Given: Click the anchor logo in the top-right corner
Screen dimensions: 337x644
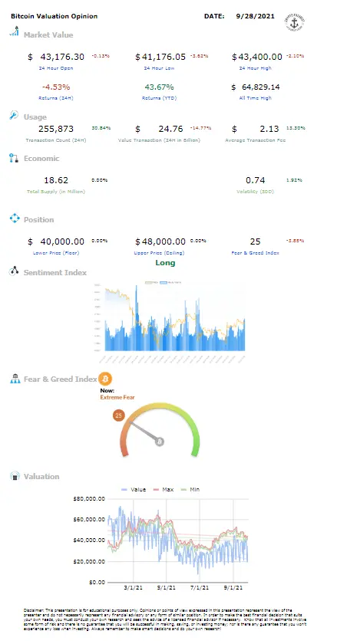Looking at the screenshot, I should coord(294,22).
